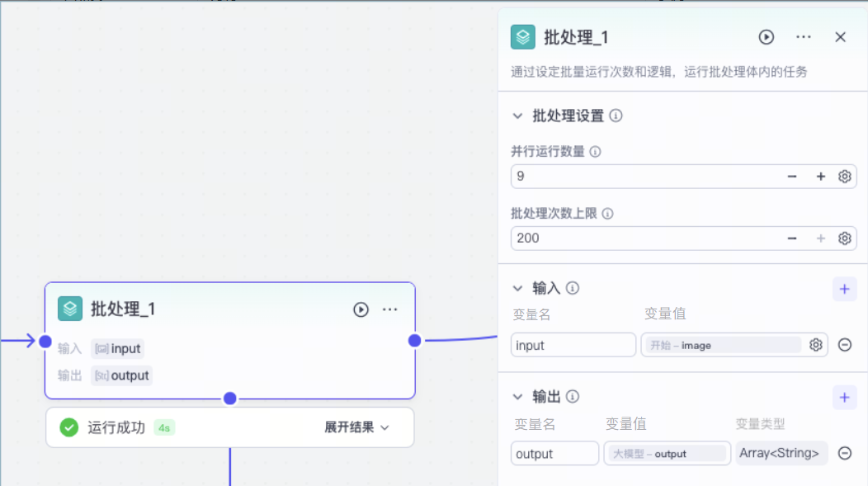The image size is (868, 486).
Task: Open more options on canvas 批处理_1 node
Action: point(389,309)
